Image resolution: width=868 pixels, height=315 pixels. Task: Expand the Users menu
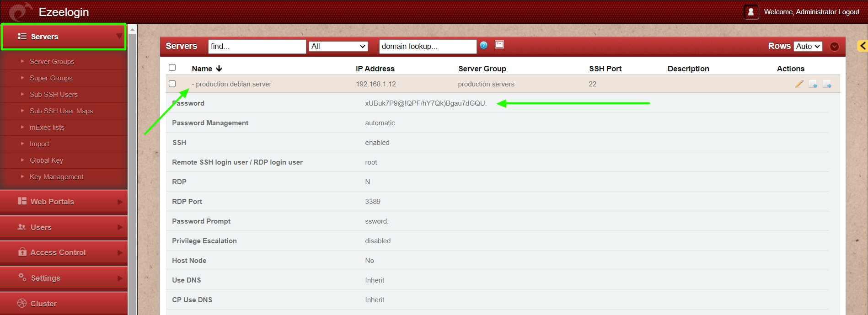click(64, 227)
